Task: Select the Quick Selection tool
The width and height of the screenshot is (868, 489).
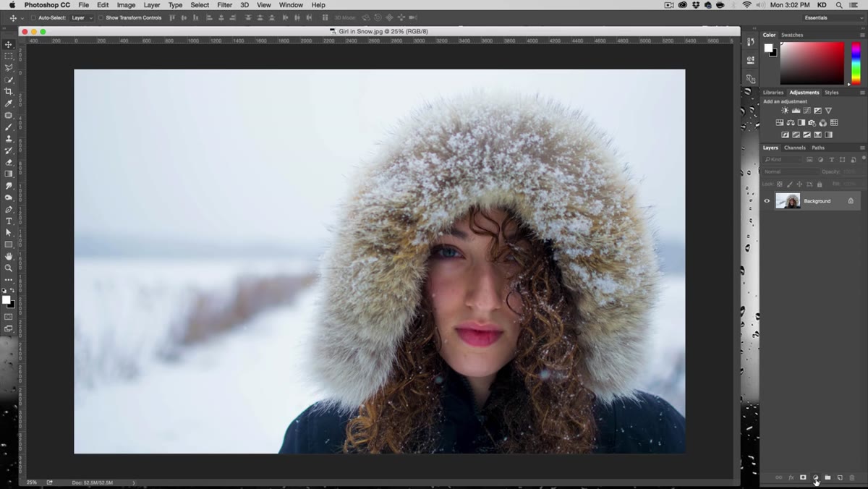Action: [x=9, y=80]
